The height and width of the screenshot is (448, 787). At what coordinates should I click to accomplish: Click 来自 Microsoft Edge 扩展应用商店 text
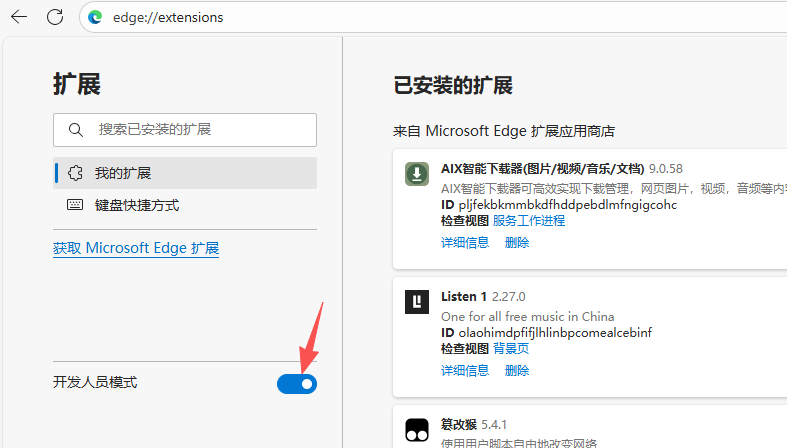pyautogui.click(x=504, y=131)
